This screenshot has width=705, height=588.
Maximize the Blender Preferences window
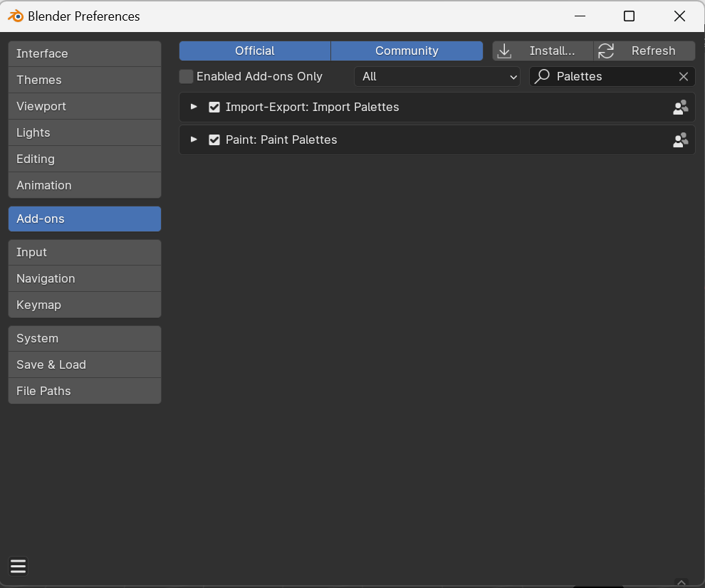point(629,16)
